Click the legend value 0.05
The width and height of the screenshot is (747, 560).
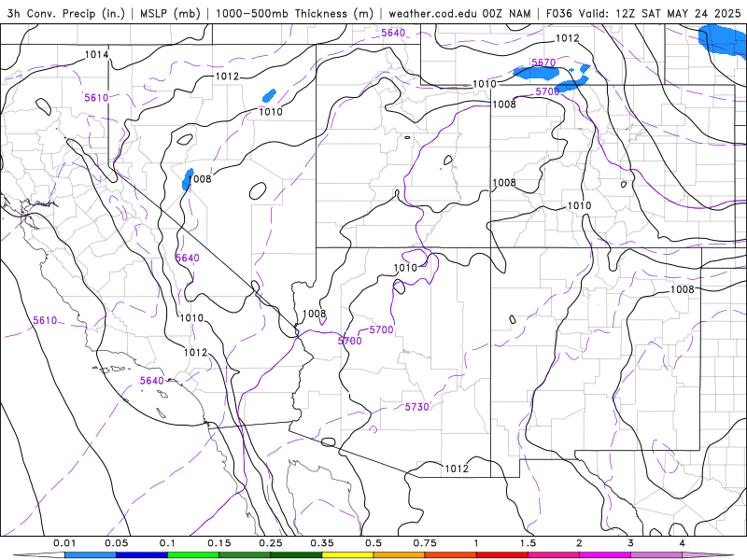pos(116,543)
